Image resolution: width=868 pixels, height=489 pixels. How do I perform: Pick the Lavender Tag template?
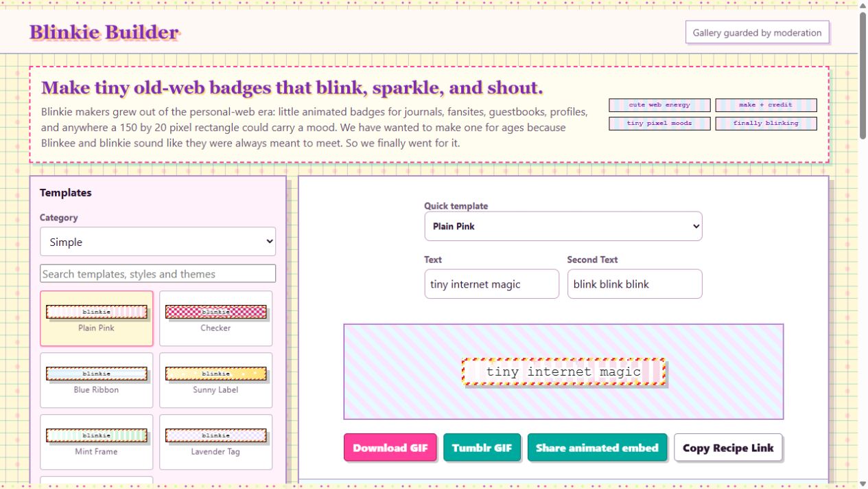(215, 442)
